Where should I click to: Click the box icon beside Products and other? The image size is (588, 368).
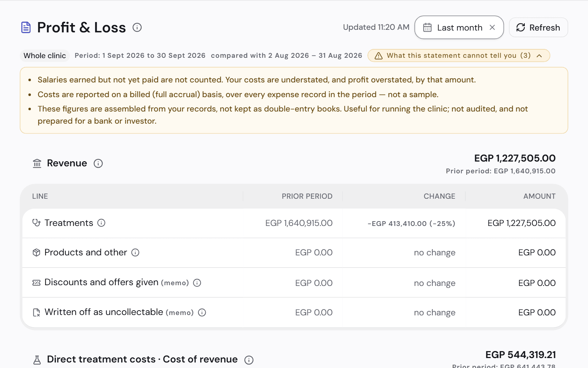(36, 252)
